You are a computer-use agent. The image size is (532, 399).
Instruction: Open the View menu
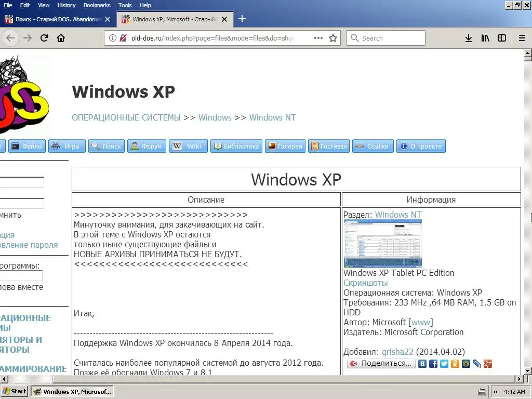pyautogui.click(x=44, y=5)
